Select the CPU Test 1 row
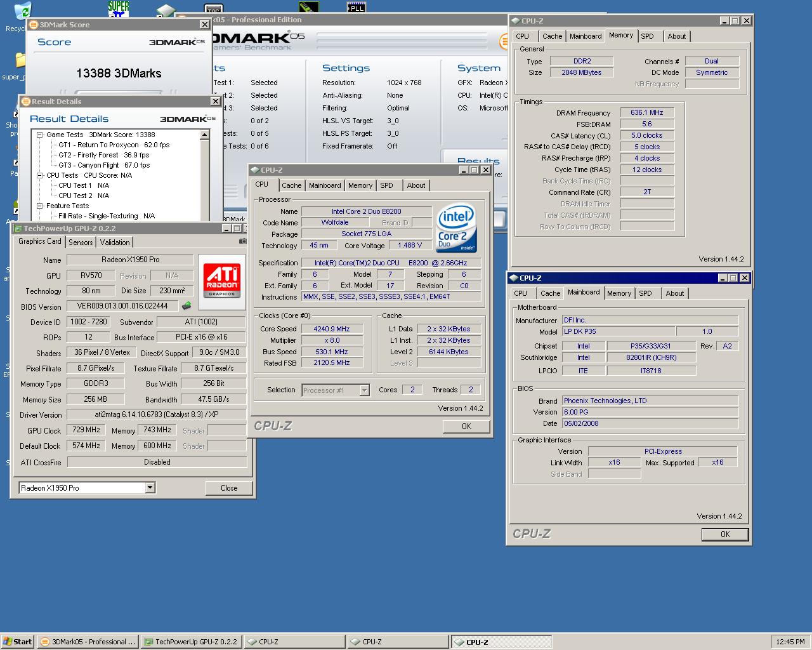812x650 pixels. coord(84,185)
